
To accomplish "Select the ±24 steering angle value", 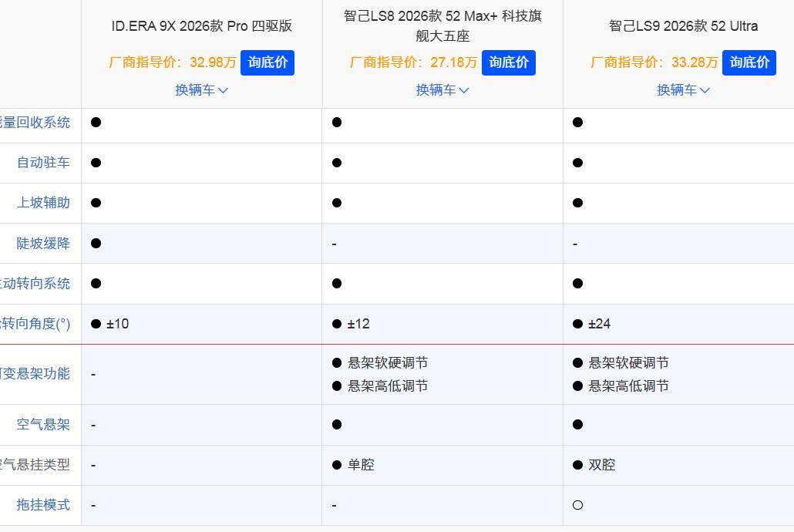I will [x=599, y=324].
